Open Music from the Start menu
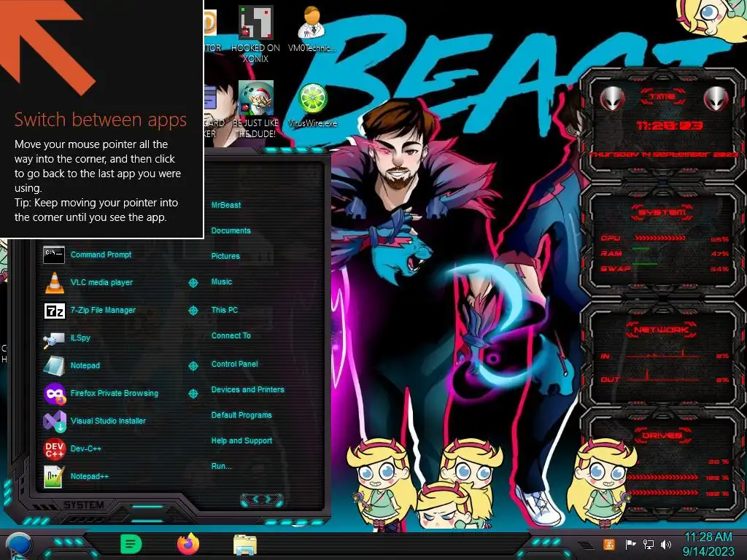Image resolution: width=747 pixels, height=560 pixels. coord(222,282)
